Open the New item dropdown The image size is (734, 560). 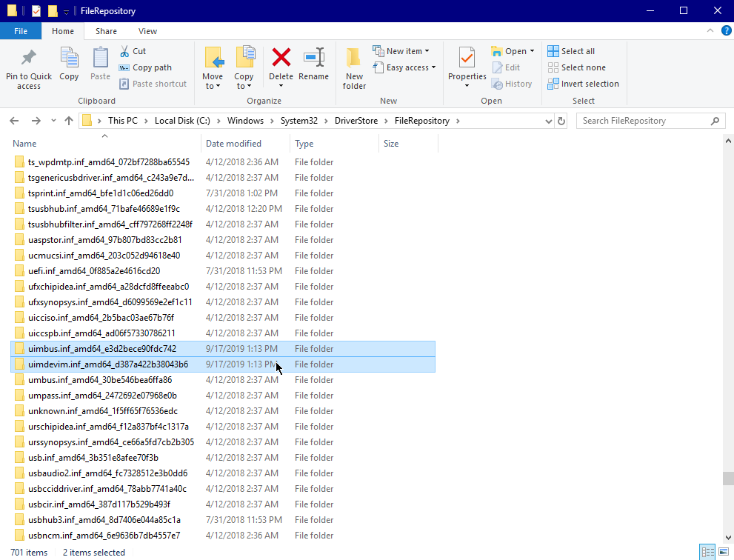click(401, 51)
